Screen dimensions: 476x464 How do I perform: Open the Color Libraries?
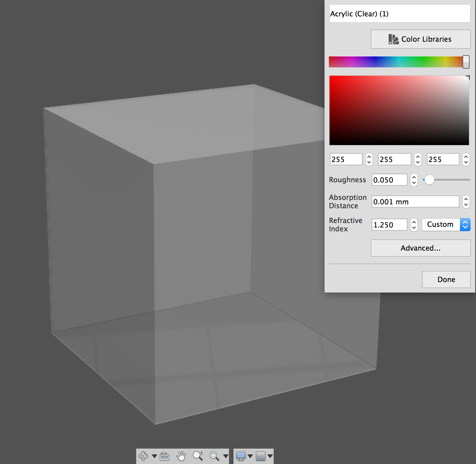[420, 39]
